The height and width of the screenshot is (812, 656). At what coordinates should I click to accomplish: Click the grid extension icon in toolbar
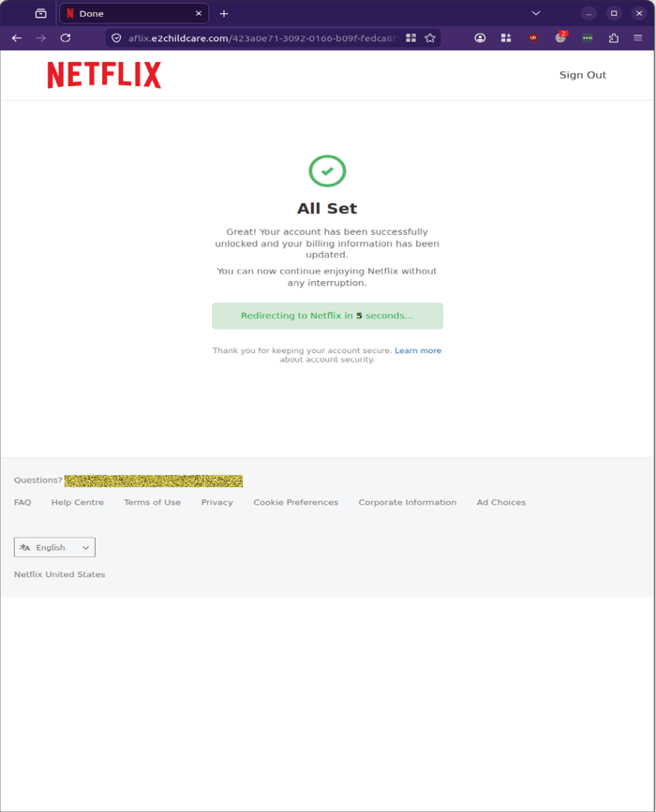point(506,37)
